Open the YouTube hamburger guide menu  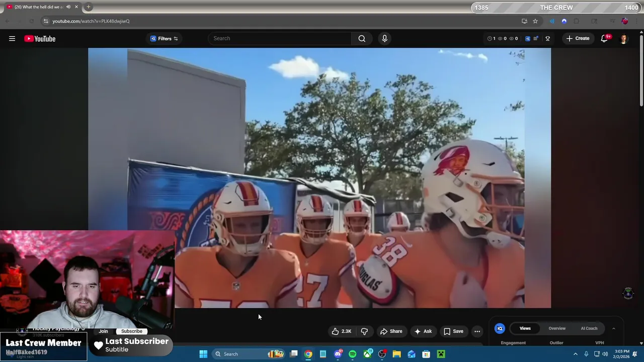12,39
